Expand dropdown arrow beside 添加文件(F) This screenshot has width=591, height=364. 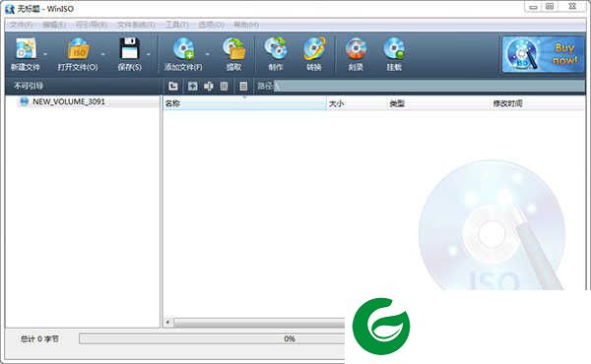pyautogui.click(x=207, y=54)
